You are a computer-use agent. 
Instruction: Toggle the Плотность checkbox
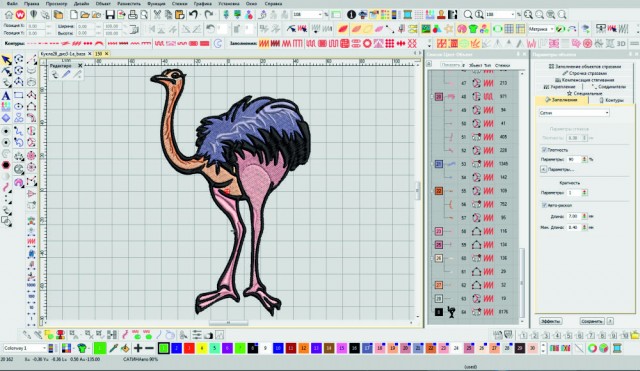pyautogui.click(x=544, y=150)
